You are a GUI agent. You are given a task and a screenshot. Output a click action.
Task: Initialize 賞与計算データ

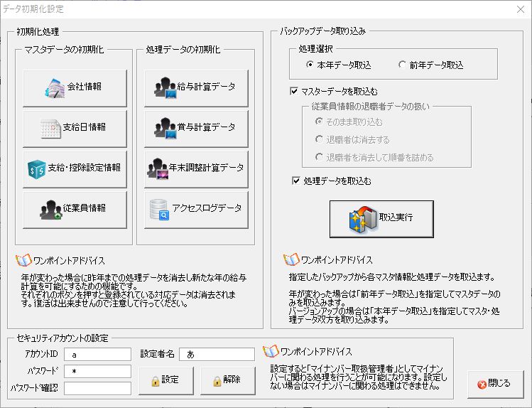(196, 128)
